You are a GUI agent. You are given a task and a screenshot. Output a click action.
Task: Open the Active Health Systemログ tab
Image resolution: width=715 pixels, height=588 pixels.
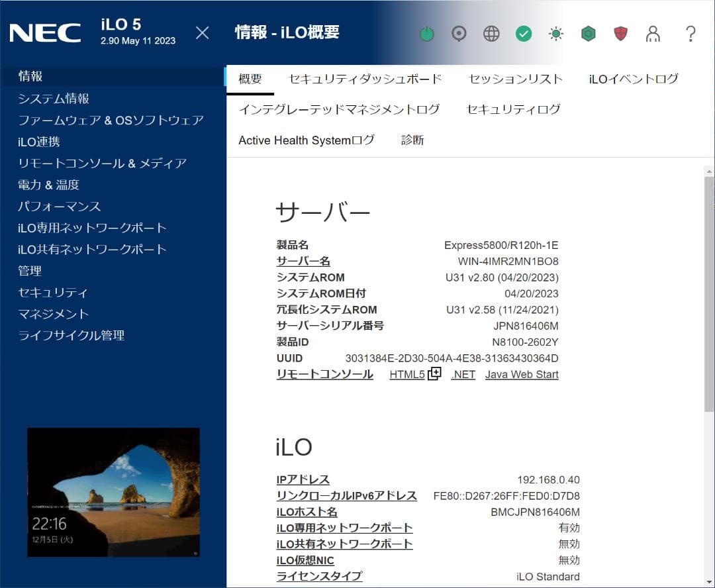pyautogui.click(x=306, y=140)
